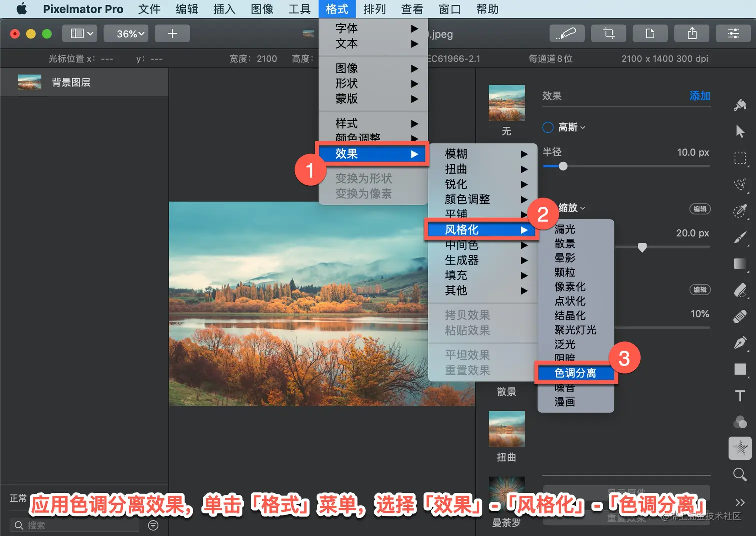Choose 锐化 in the effects submenu
This screenshot has width=756, height=536.
coord(483,184)
